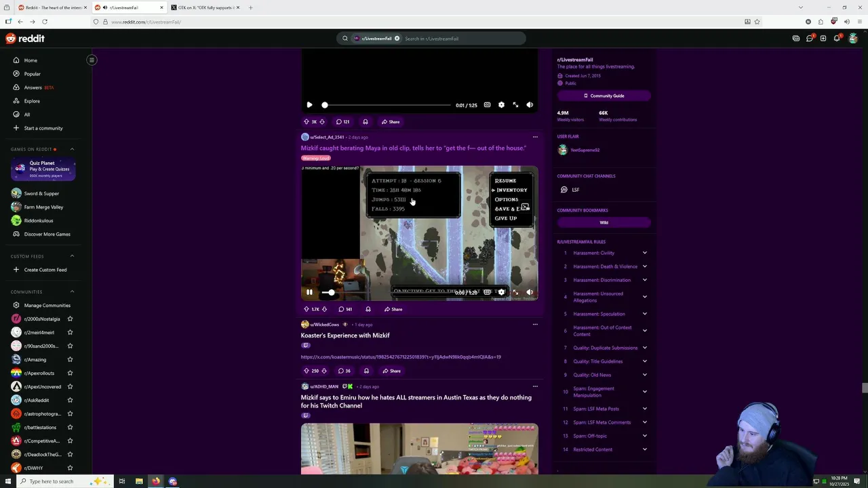This screenshot has height=488, width=868.
Task: Remove the r/LivestreamFail search scope chip
Action: click(397, 39)
